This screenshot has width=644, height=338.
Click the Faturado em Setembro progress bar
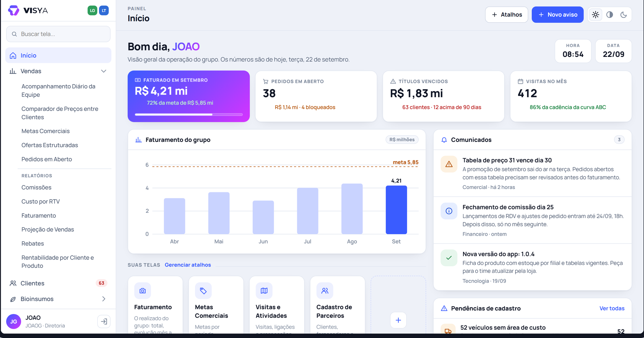(x=189, y=115)
